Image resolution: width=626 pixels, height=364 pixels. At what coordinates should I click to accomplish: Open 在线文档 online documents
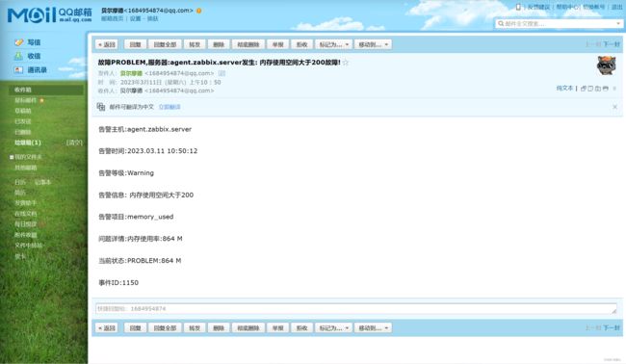pyautogui.click(x=26, y=214)
